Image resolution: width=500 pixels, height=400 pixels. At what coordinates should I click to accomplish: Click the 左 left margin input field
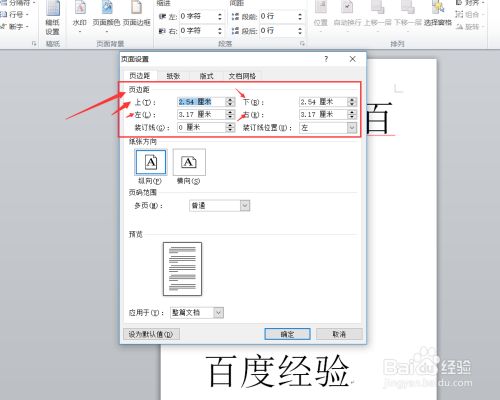point(201,115)
